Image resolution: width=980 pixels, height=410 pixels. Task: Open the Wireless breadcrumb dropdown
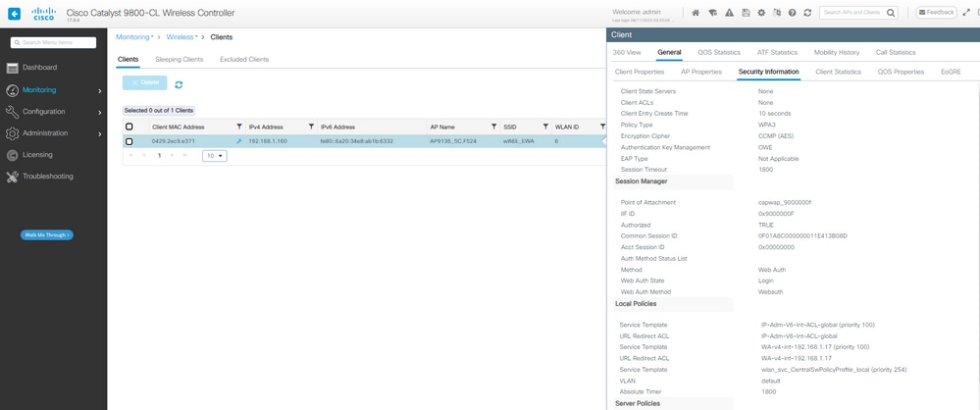[181, 37]
